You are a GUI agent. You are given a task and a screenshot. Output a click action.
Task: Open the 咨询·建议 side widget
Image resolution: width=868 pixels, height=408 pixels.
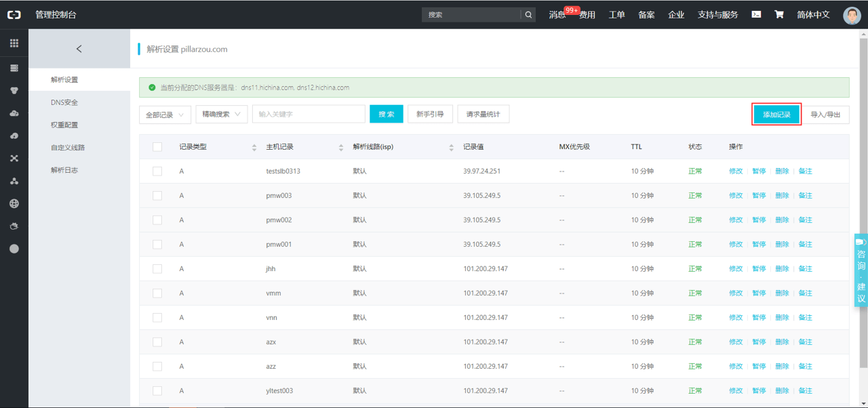tap(861, 270)
